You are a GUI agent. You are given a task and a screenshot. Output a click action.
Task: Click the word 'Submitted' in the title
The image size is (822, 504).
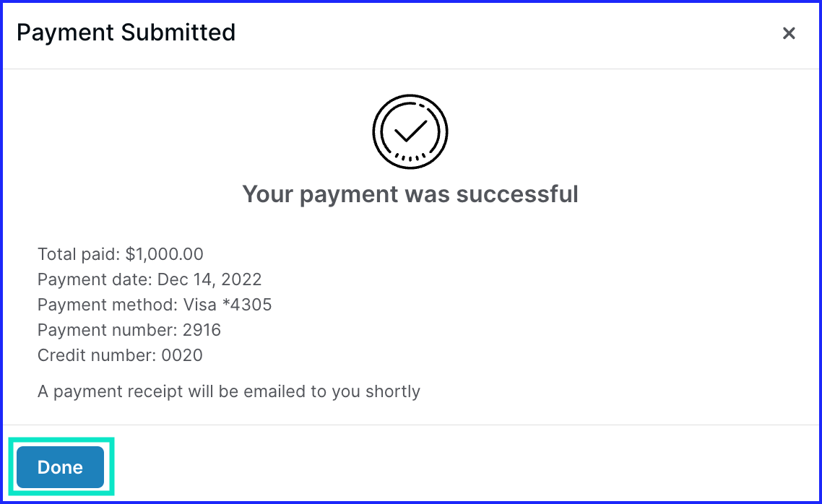coord(178,32)
